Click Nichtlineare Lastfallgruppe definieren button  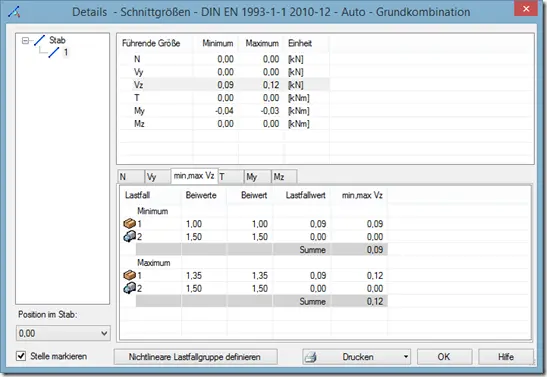click(x=195, y=357)
